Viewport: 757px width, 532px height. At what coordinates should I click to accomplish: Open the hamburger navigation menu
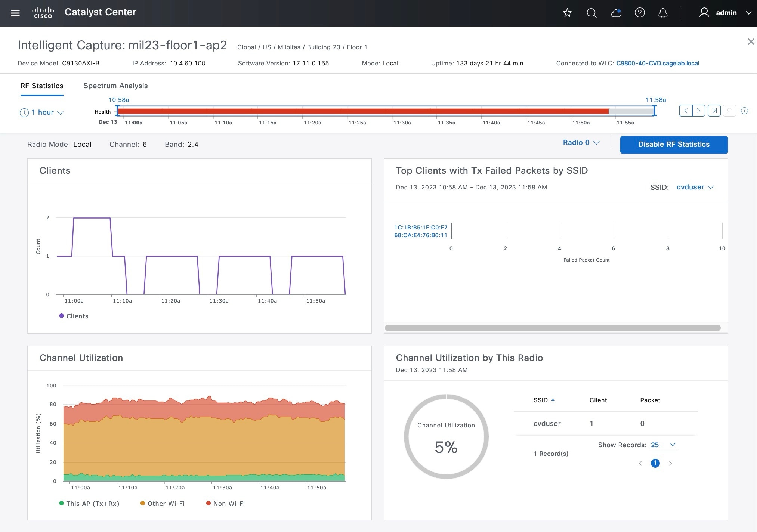(x=15, y=13)
